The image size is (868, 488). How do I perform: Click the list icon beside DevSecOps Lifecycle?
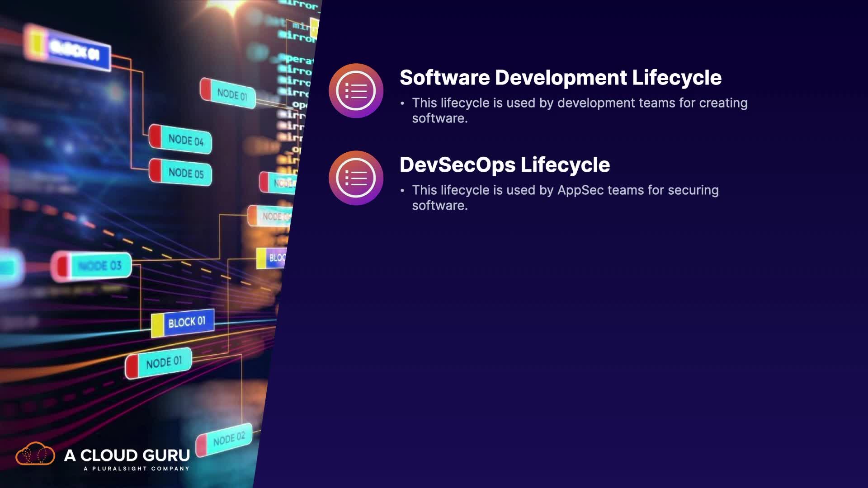click(x=356, y=178)
